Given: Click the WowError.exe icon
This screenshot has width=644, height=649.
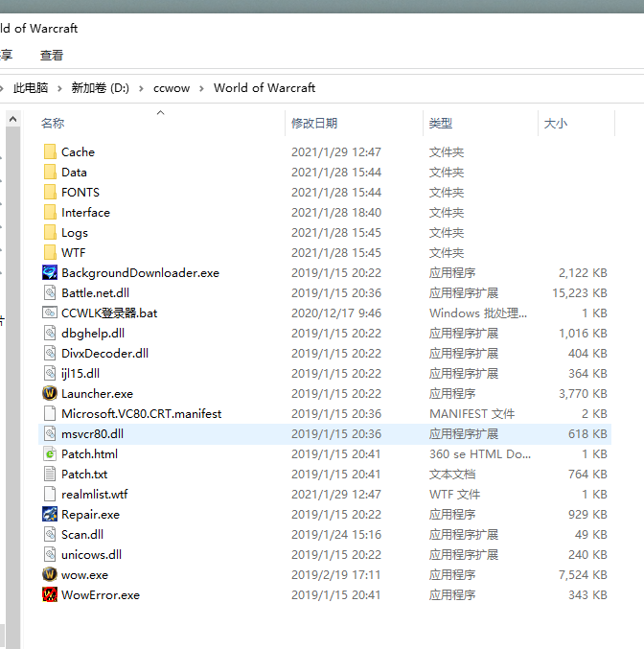Looking at the screenshot, I should pos(50,594).
